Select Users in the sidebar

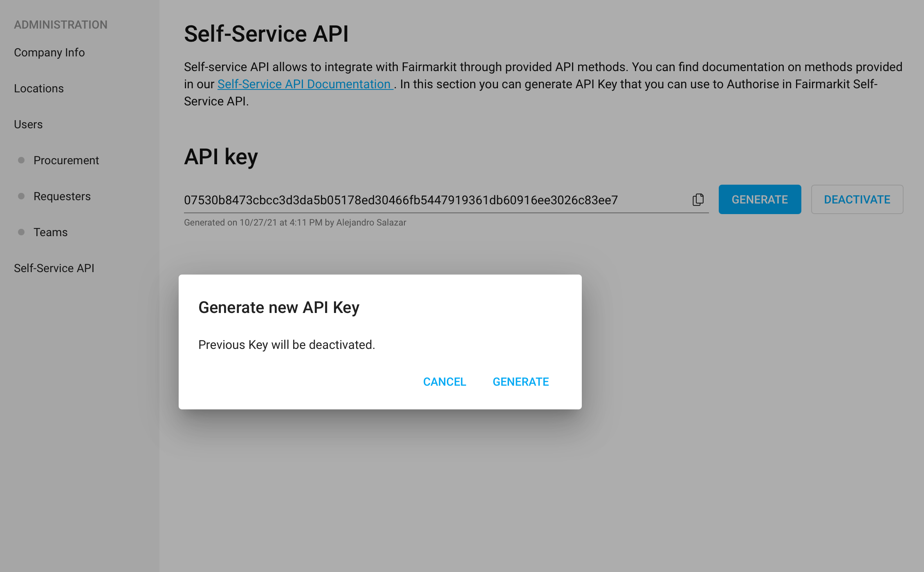(28, 124)
